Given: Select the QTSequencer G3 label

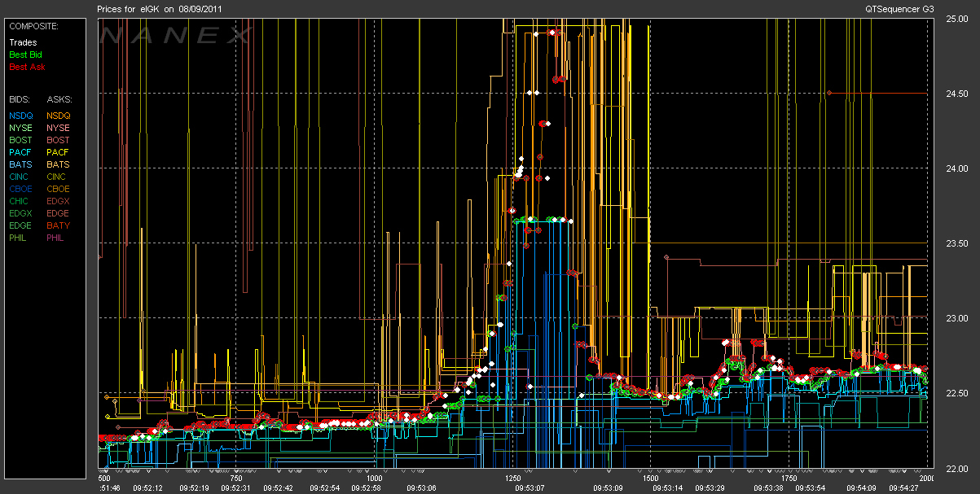Looking at the screenshot, I should [x=901, y=9].
